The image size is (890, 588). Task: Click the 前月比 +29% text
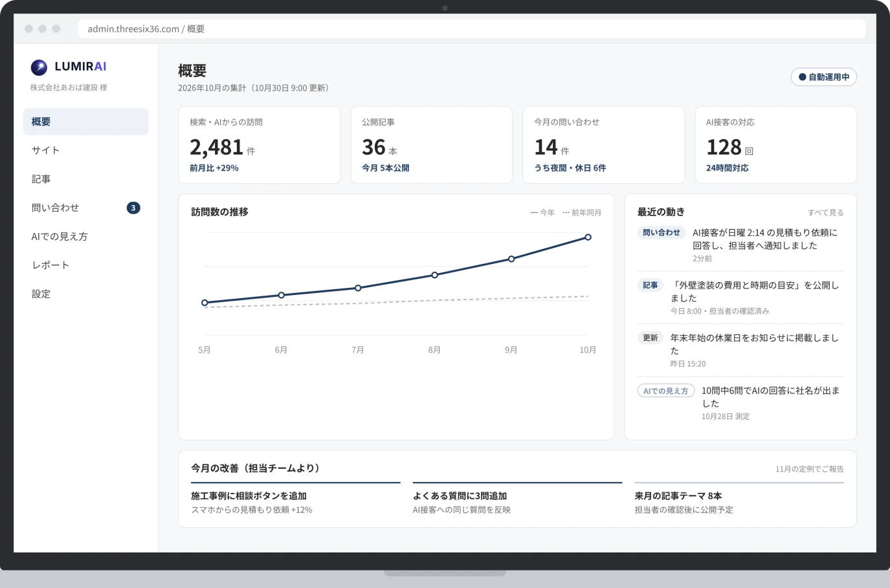pos(214,168)
